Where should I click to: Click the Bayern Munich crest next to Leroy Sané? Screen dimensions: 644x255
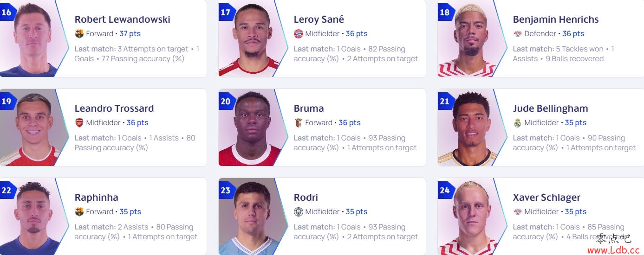point(298,34)
